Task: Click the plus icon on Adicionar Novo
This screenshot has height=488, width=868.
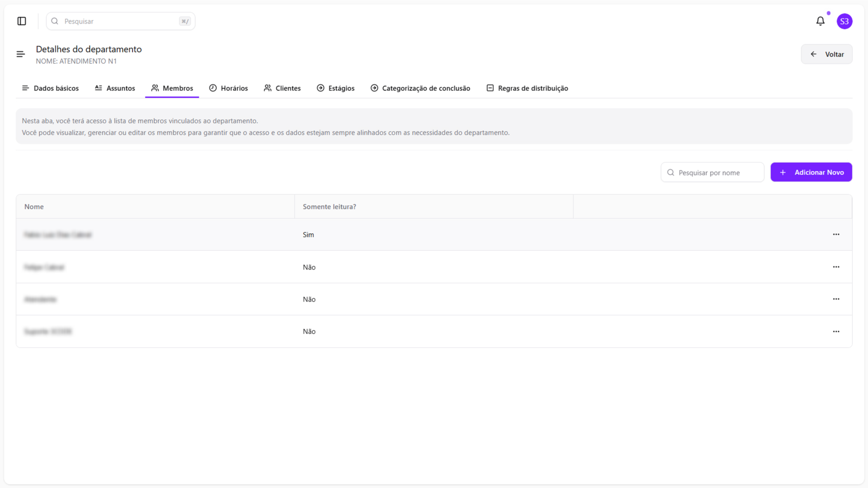Action: click(x=783, y=172)
